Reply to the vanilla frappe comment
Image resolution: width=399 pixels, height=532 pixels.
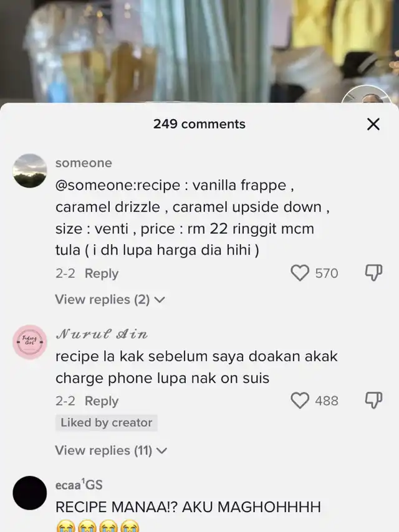(x=102, y=273)
